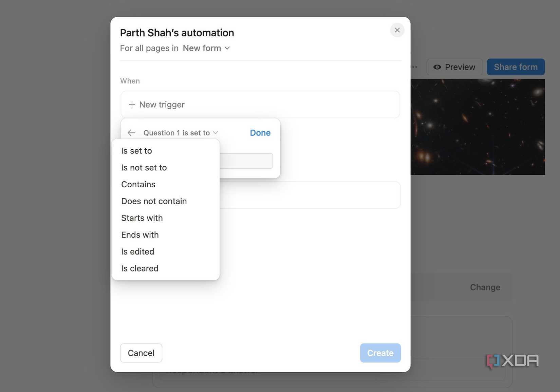
Task: Click the plus icon for New trigger
Action: (x=132, y=105)
